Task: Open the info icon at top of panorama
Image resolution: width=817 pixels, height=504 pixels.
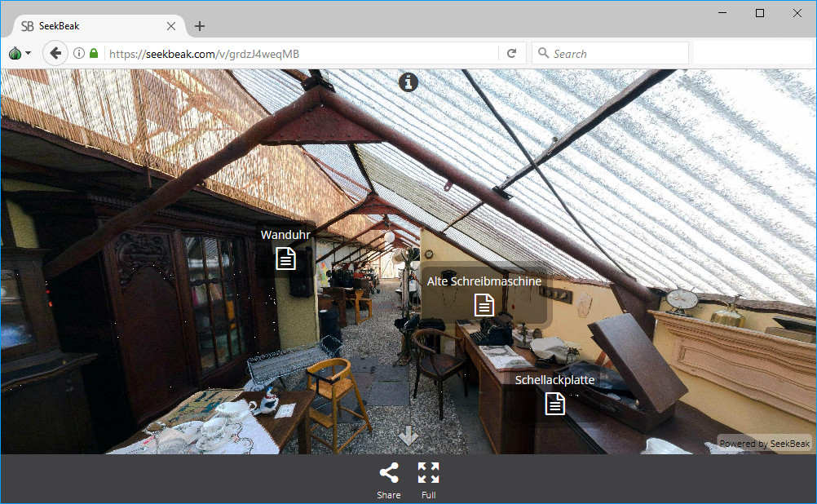Action: click(x=408, y=82)
